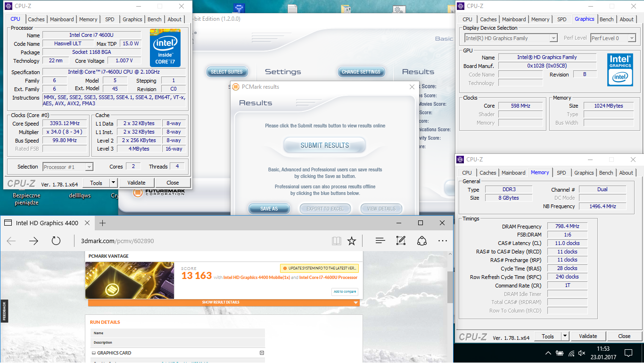Open SPD tab in CPU window

(x=109, y=19)
